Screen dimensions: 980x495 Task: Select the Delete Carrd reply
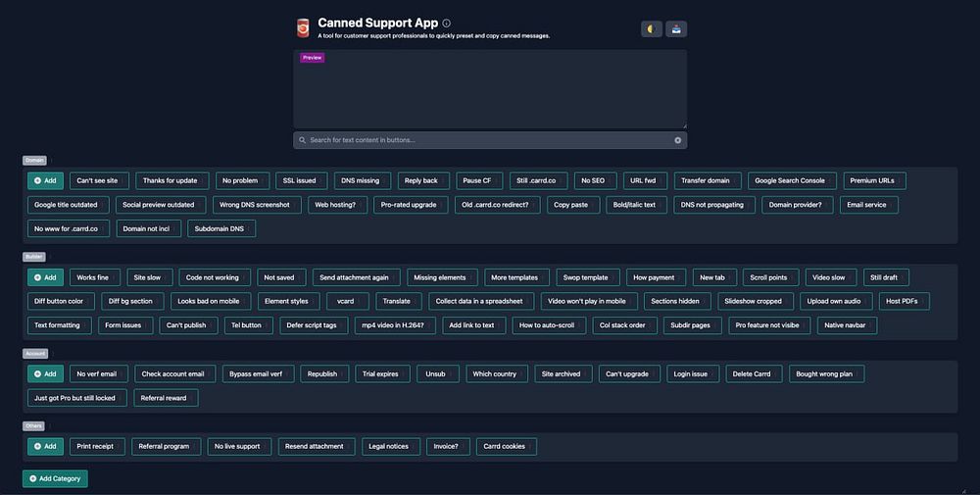point(754,373)
